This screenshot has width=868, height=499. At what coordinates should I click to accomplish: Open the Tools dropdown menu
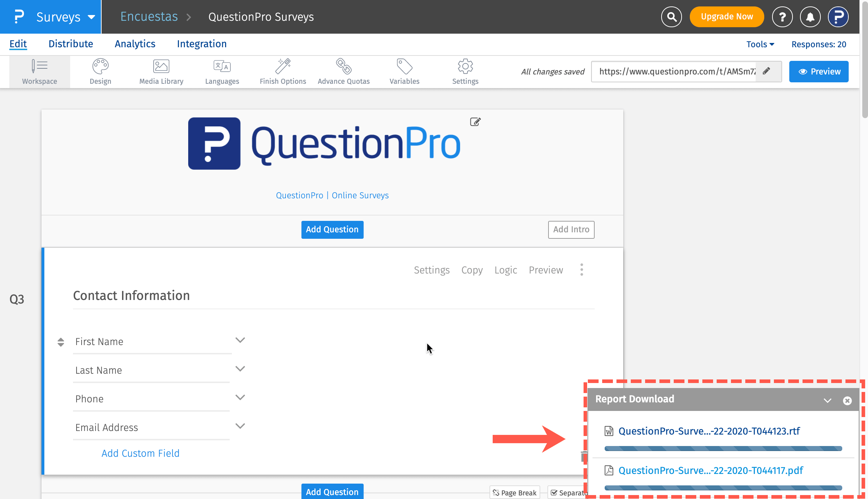coord(760,44)
